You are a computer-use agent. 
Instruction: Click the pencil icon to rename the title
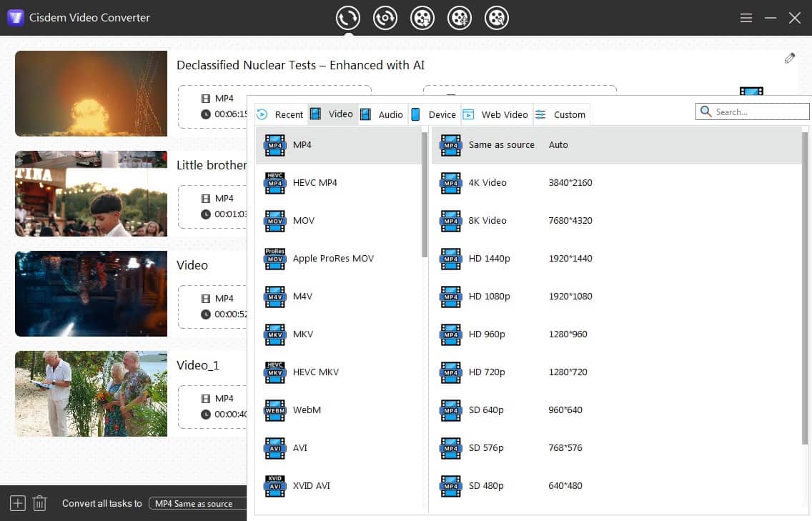pyautogui.click(x=790, y=57)
